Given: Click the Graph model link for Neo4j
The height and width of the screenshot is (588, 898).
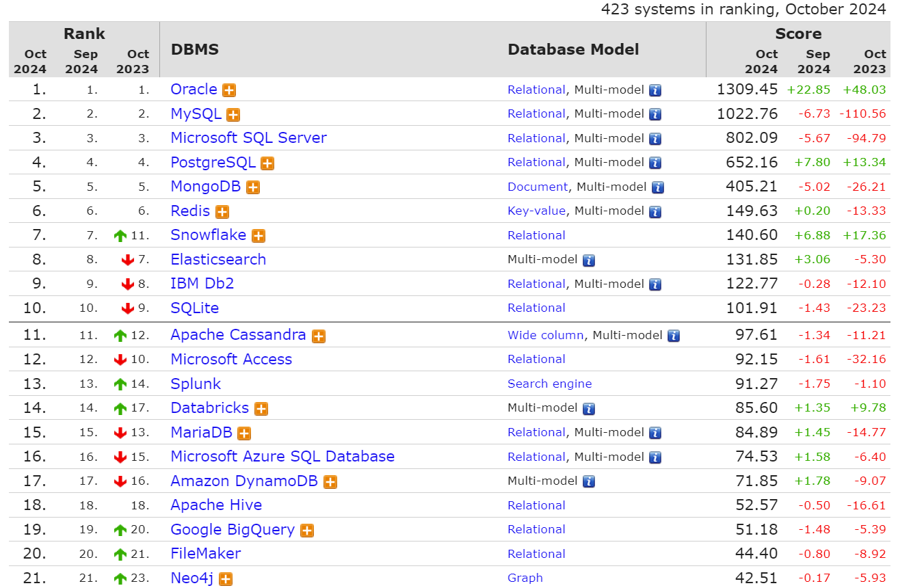Looking at the screenshot, I should (525, 578).
